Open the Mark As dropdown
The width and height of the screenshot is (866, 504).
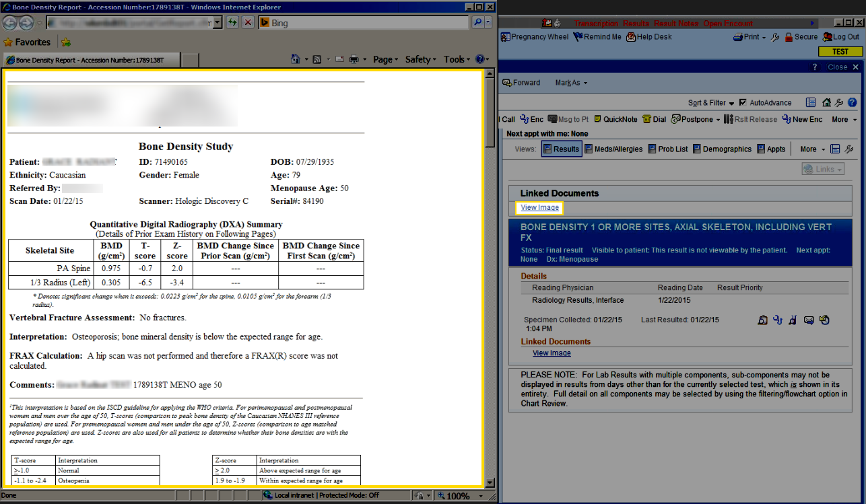click(571, 83)
